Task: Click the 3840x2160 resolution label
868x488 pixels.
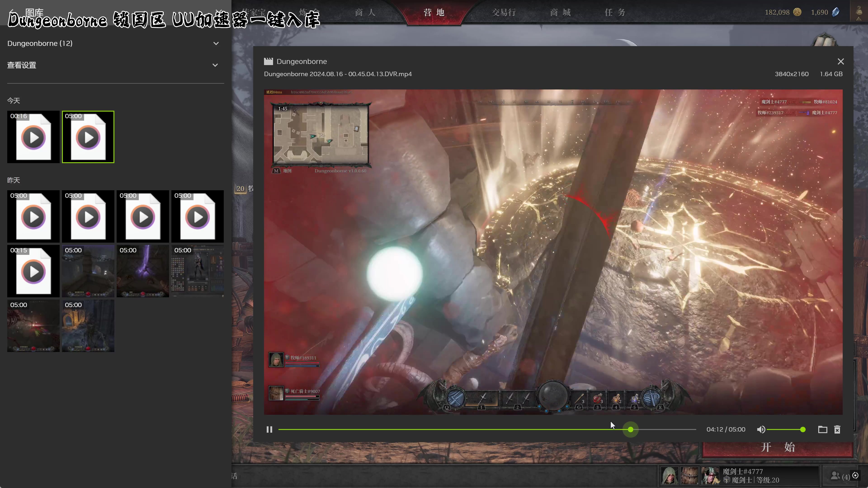Action: coord(792,74)
